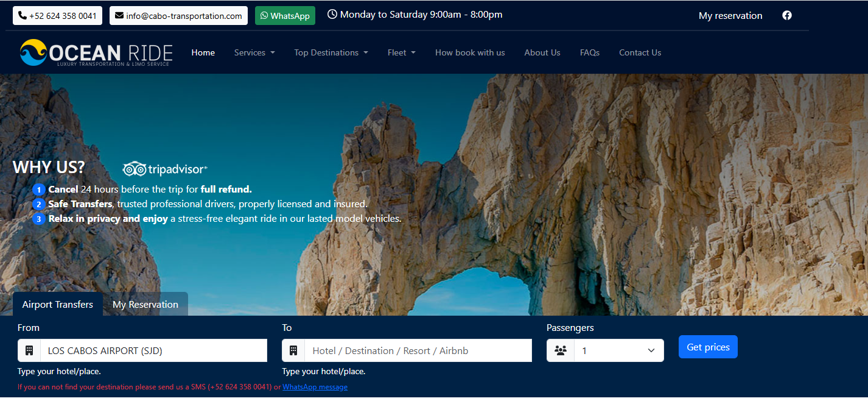Go to How book with us page
Screen dimensions: 868x415
pyautogui.click(x=470, y=53)
